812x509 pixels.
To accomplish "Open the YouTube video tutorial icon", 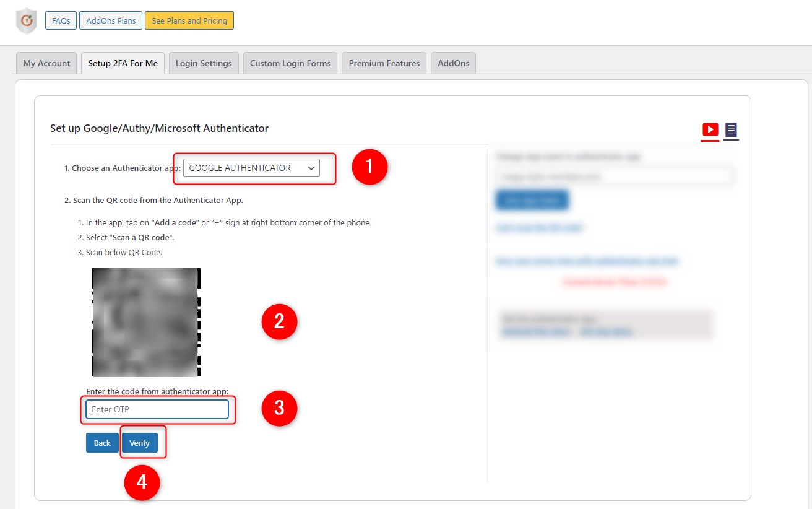I will (x=710, y=129).
